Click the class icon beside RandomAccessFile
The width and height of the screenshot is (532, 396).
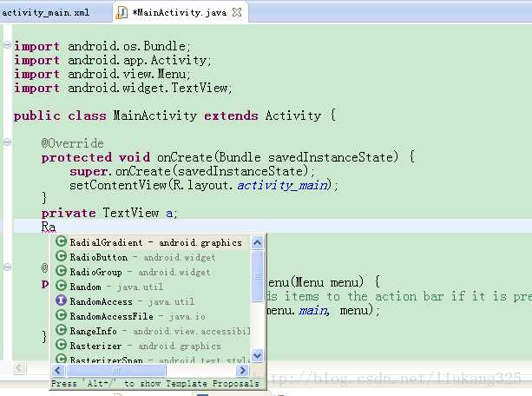point(61,315)
